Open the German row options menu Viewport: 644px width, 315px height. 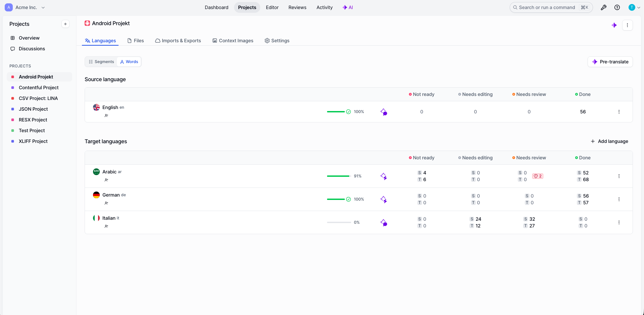619,199
